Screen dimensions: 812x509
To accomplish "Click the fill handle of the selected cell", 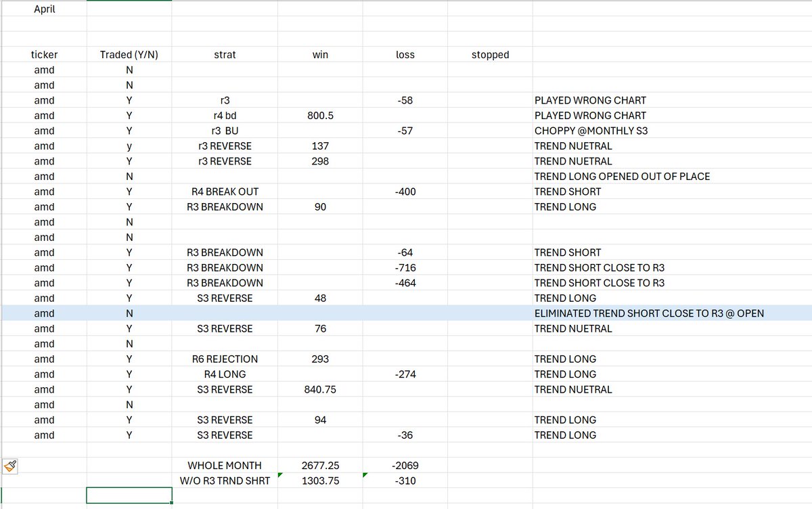I will (x=171, y=502).
